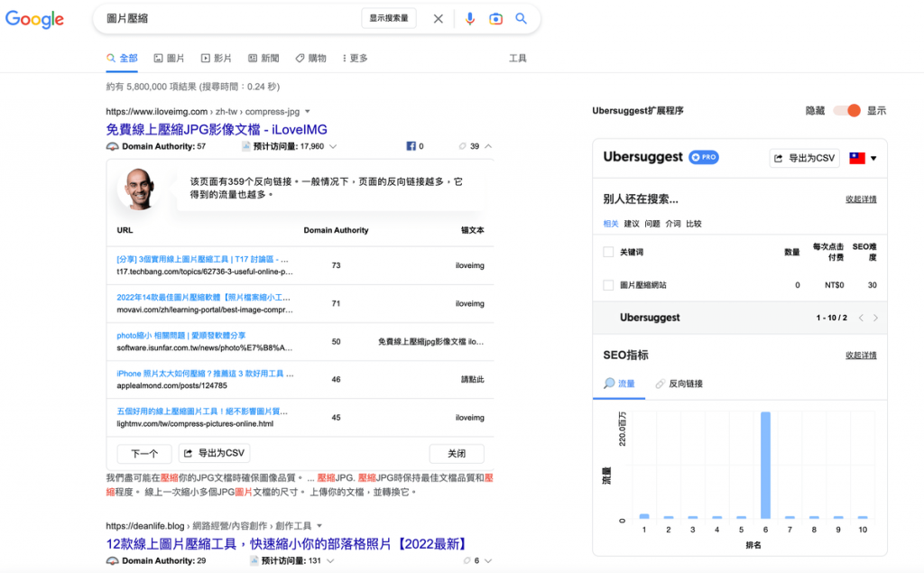This screenshot has height=573, width=924.
Task: Export backlinks table with 导出为CSV
Action: (x=215, y=453)
